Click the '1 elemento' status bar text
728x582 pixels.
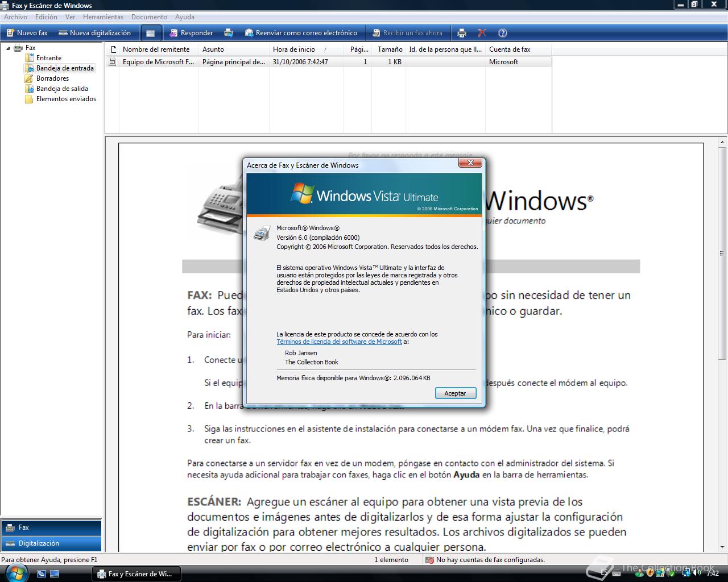click(391, 560)
